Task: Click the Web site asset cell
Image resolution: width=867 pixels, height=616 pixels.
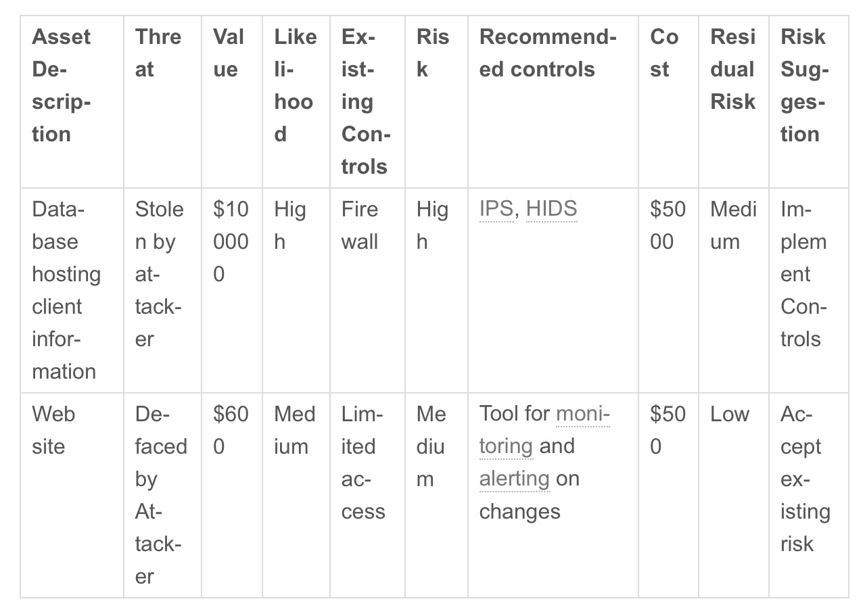Action: coord(53,430)
